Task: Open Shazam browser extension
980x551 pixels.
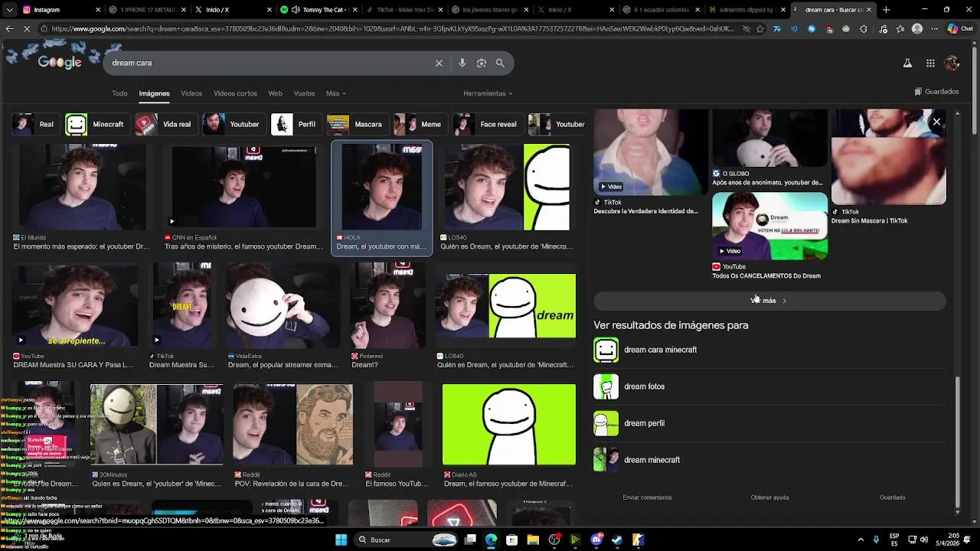Action: [812, 29]
